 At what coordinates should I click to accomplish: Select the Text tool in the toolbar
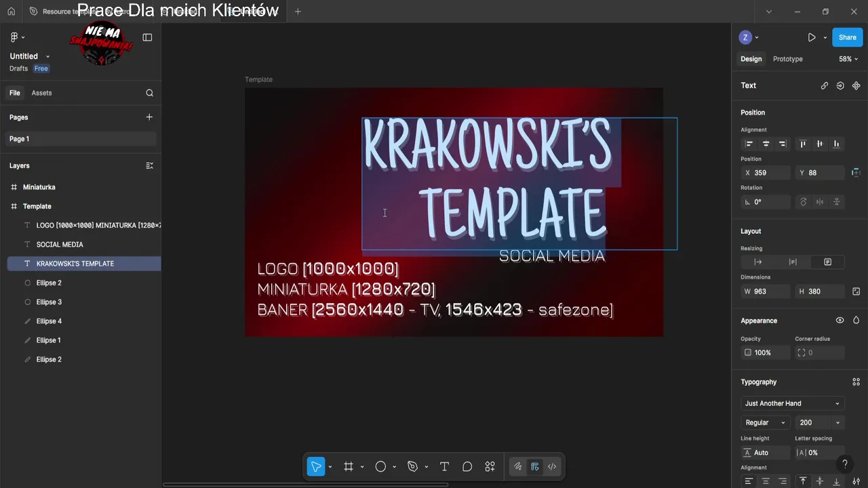[444, 466]
